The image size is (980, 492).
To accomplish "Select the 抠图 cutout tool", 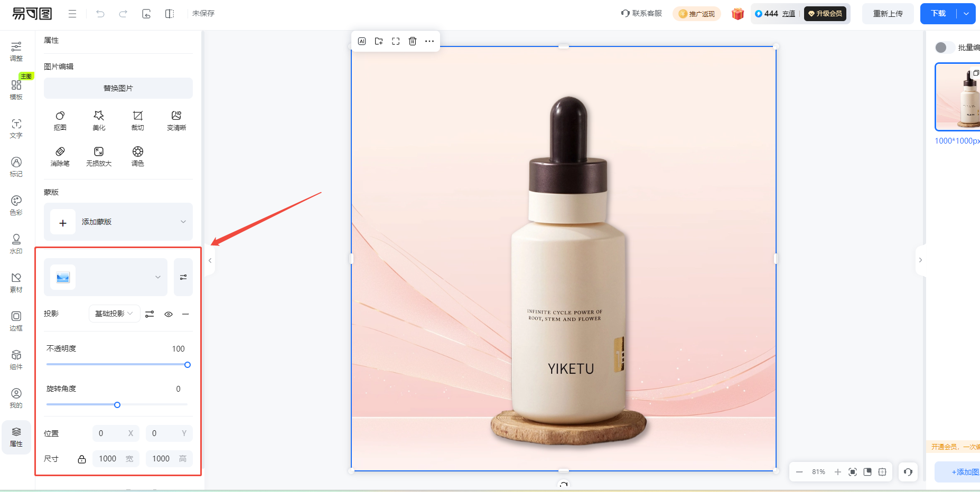I will [60, 120].
